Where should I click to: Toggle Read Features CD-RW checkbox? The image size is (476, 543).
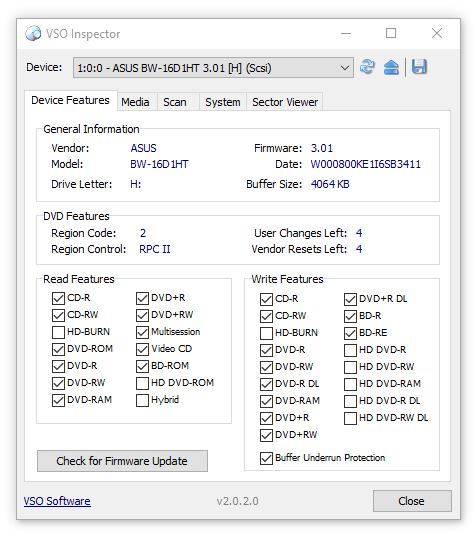(58, 315)
